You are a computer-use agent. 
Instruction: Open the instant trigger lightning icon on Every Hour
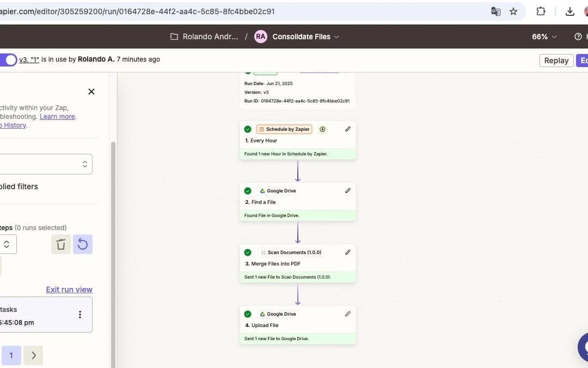(x=322, y=129)
